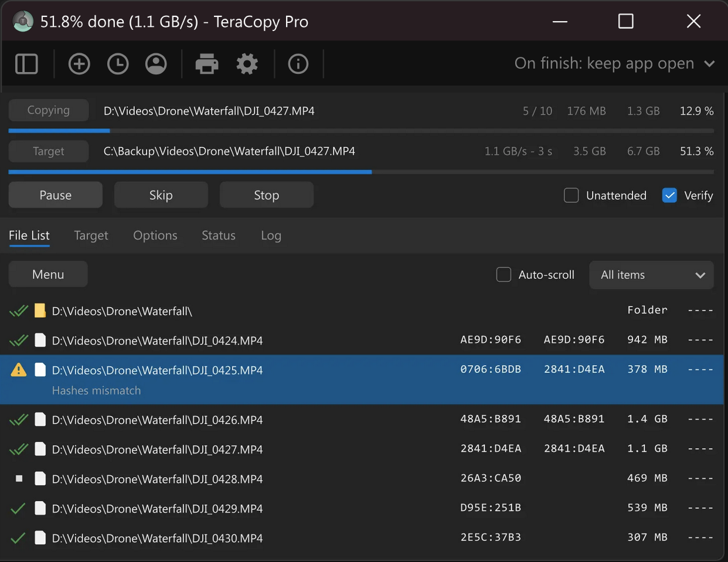Click the Target label button
728x562 pixels.
coord(49,151)
